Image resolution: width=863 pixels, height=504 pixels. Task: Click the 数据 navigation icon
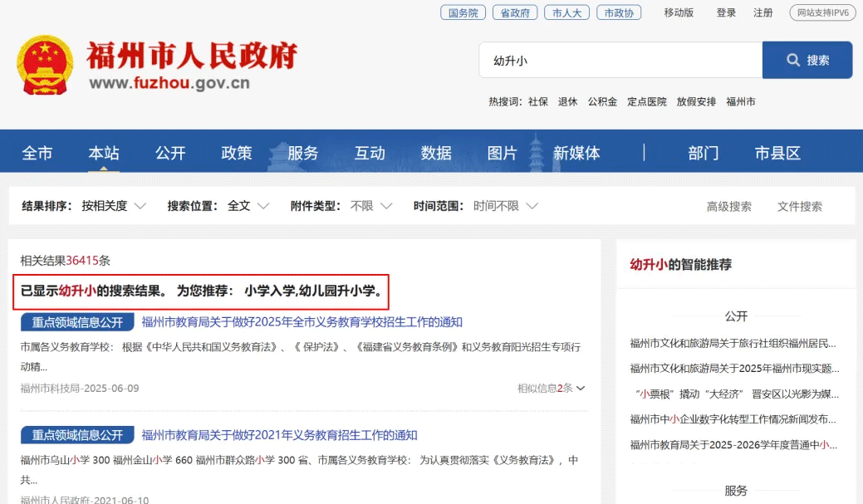point(436,152)
